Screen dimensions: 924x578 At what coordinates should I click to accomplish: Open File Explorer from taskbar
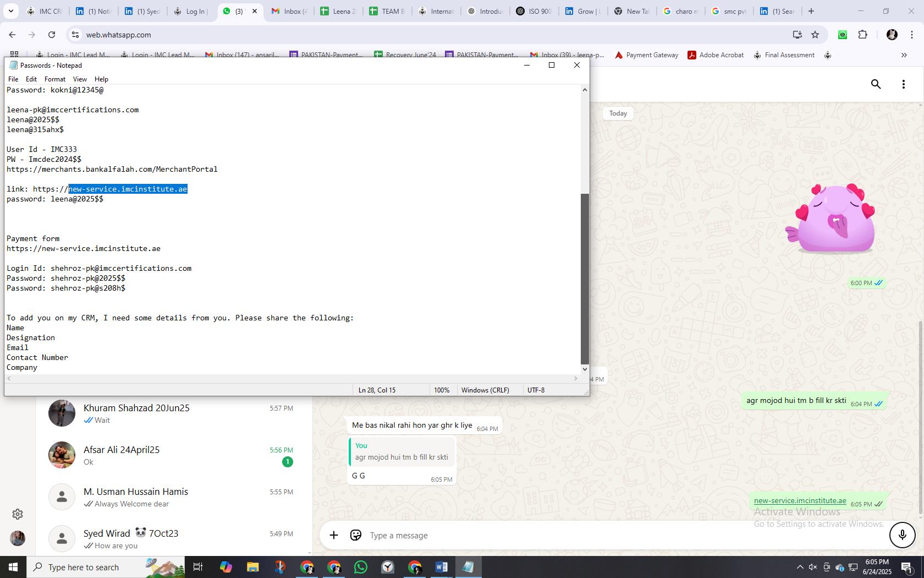pyautogui.click(x=252, y=567)
